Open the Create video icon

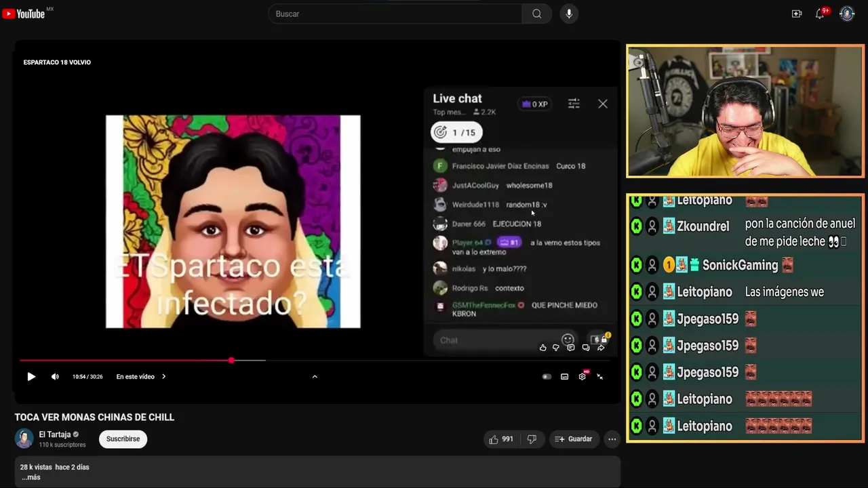click(797, 14)
